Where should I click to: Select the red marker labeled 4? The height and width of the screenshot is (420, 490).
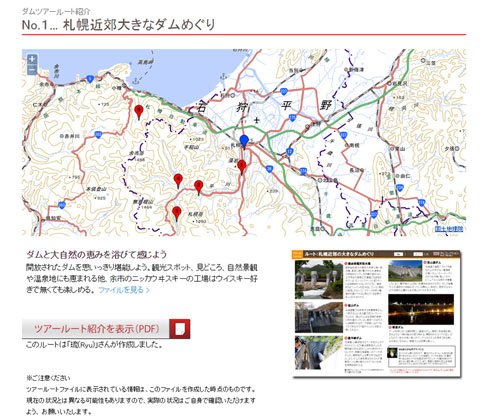click(x=178, y=181)
